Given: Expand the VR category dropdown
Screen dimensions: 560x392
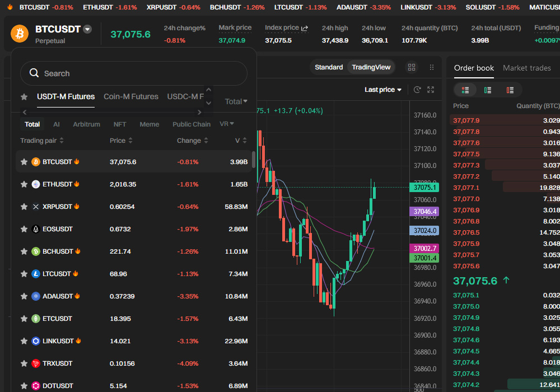Looking at the screenshot, I should point(227,124).
